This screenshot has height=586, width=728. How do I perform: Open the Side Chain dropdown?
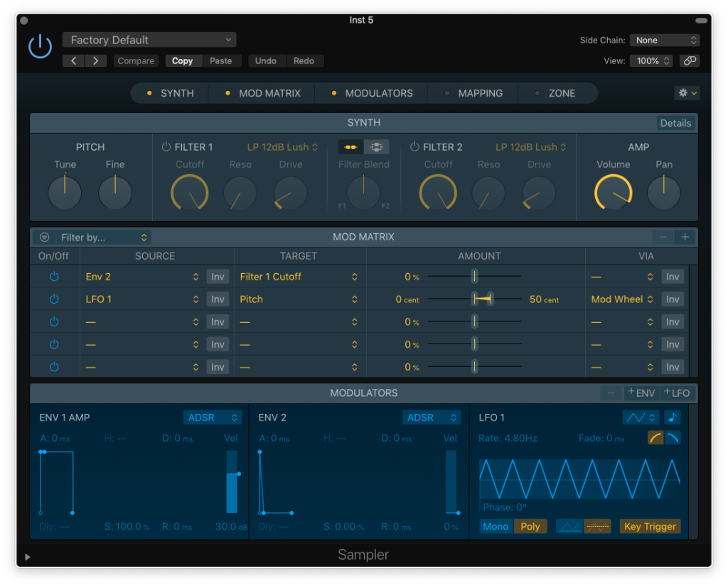coord(664,41)
